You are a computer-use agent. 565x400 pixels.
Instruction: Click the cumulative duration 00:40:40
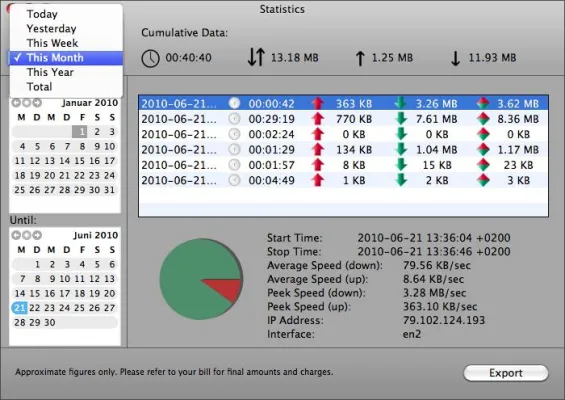pos(188,58)
